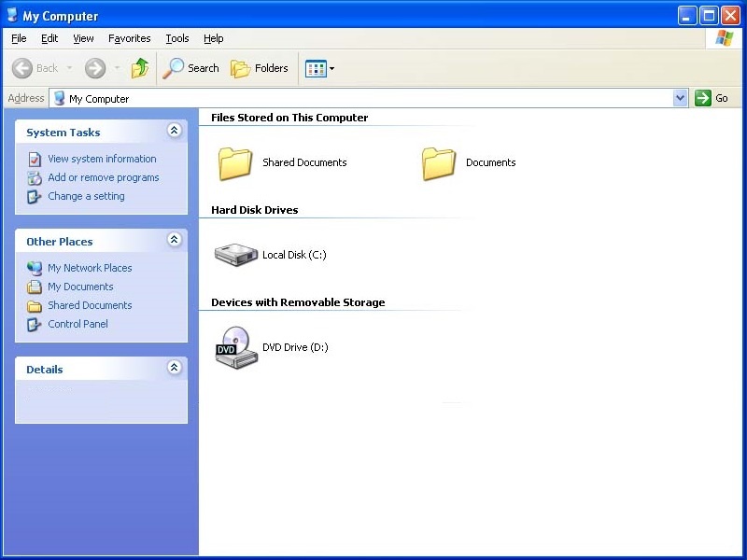Open the DVD Drive (D:)
The height and width of the screenshot is (560, 747).
235,346
